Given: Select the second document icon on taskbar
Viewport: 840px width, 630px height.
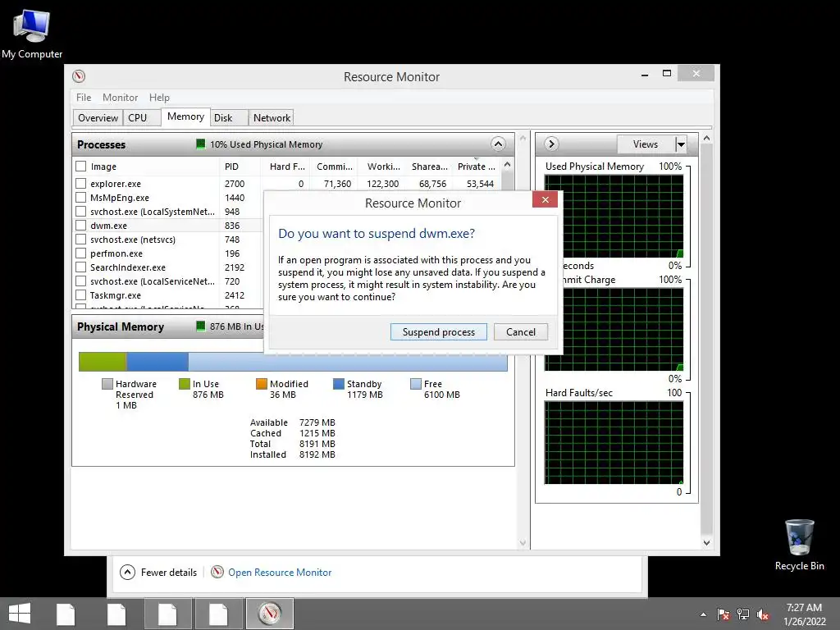Looking at the screenshot, I should pos(116,614).
